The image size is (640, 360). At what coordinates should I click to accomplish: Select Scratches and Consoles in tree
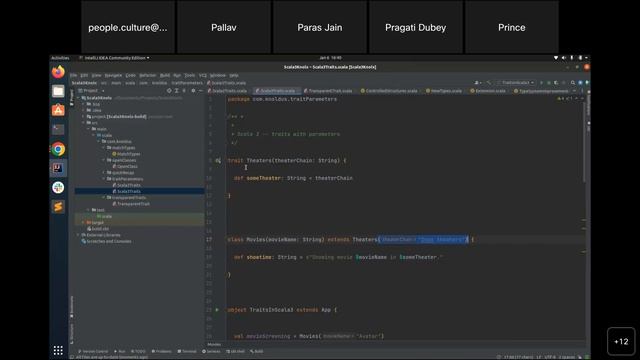coord(106,241)
